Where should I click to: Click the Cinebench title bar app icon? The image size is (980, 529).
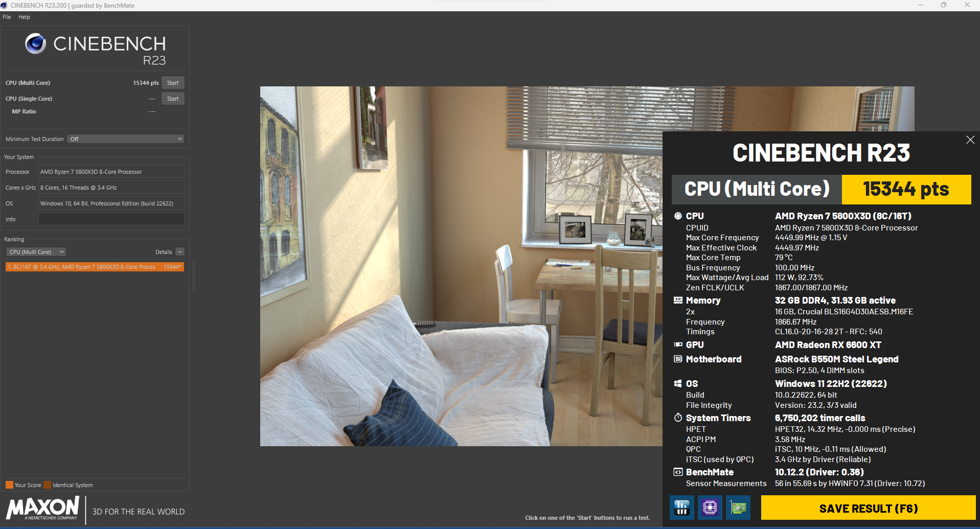point(4,6)
